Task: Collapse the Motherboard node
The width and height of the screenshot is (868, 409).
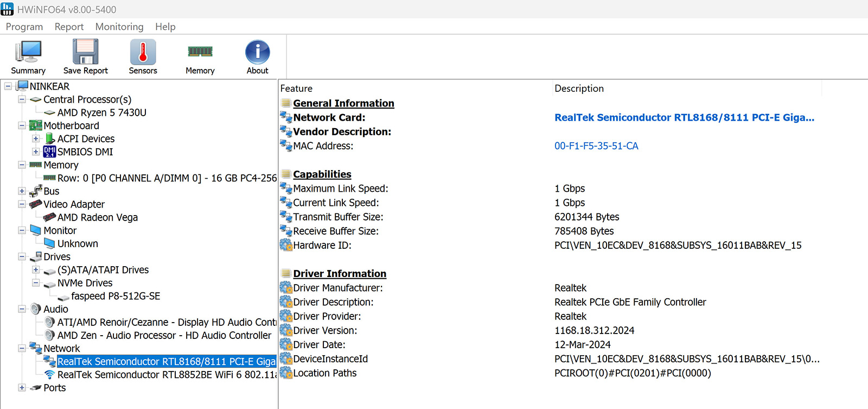Action: coord(22,125)
